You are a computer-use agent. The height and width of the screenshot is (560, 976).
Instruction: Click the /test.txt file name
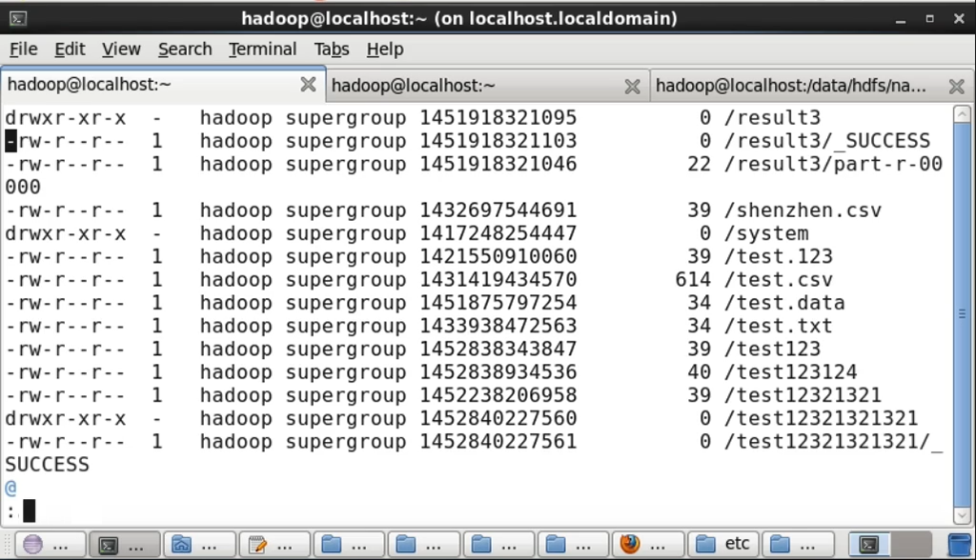click(x=779, y=326)
